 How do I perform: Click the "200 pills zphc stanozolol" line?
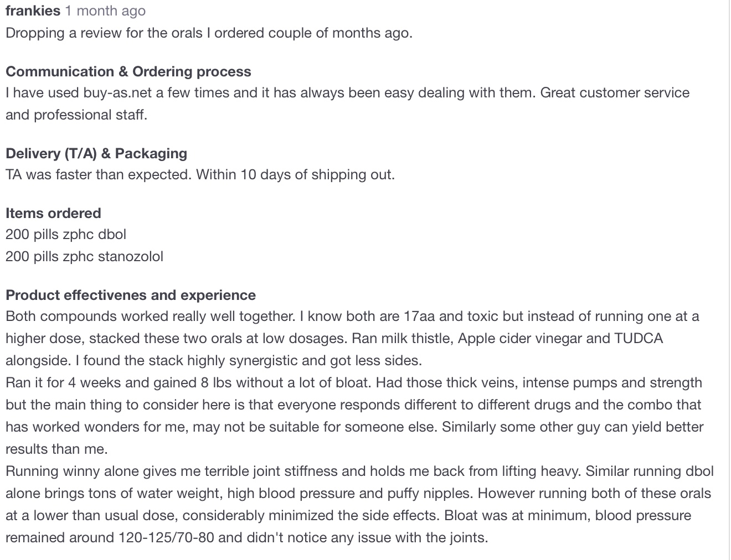pyautogui.click(x=84, y=256)
